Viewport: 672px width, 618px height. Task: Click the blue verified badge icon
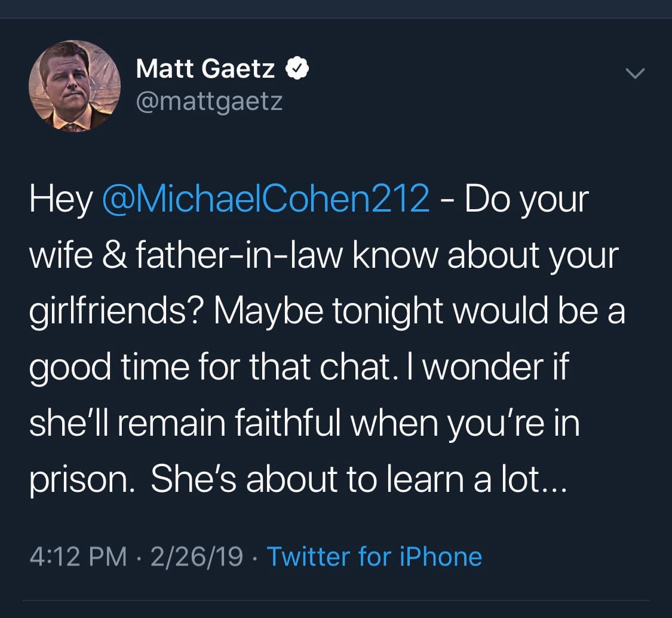[297, 70]
